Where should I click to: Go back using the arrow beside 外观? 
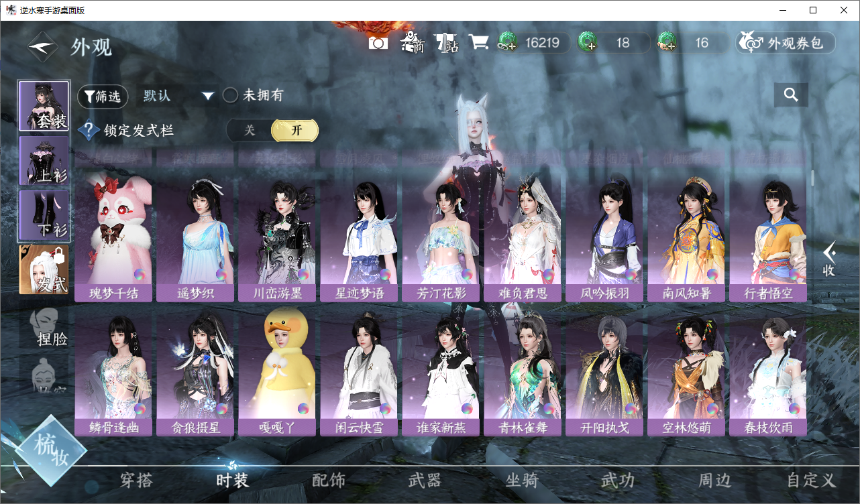tap(44, 47)
